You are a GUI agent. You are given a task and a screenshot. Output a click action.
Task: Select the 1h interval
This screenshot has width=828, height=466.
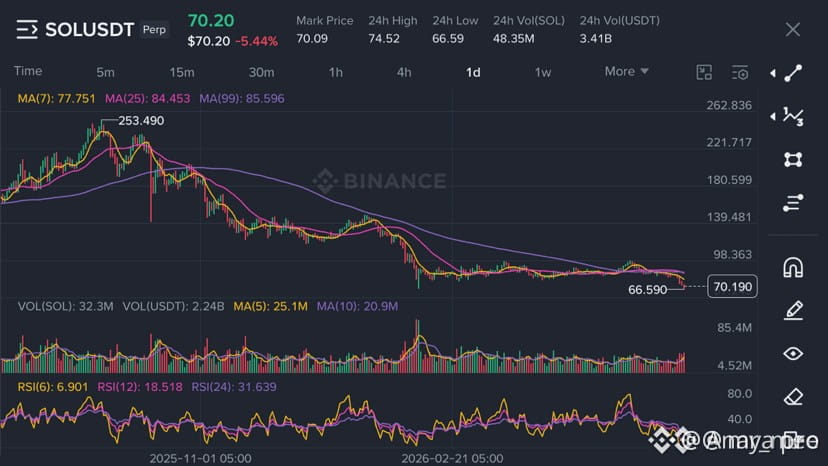point(335,72)
